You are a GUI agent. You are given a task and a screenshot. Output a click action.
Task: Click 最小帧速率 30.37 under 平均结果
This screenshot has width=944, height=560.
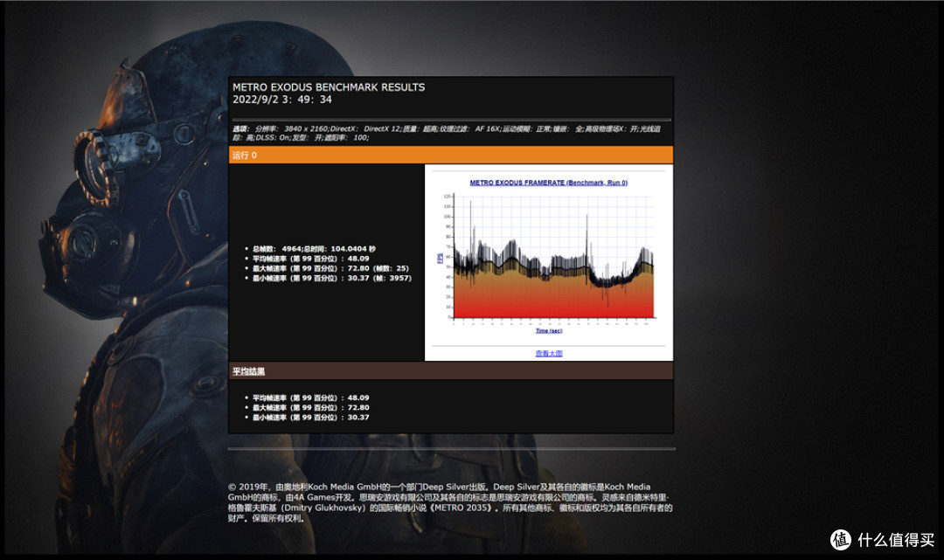click(x=310, y=417)
